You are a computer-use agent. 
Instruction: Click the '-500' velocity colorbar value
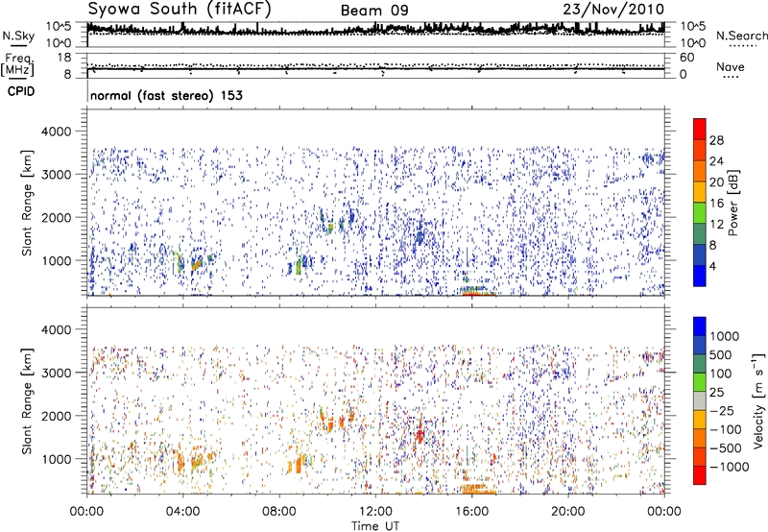pos(726,448)
